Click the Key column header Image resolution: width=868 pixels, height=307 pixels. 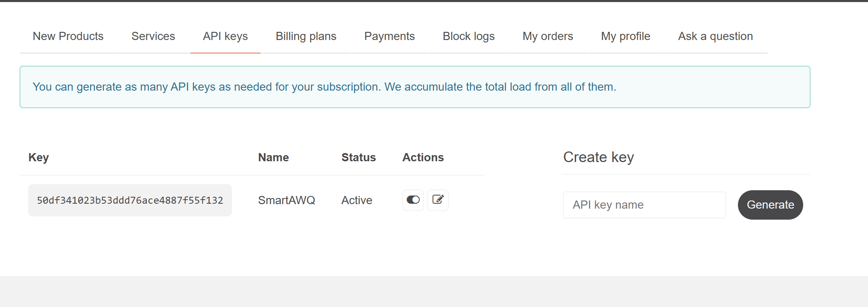[39, 158]
